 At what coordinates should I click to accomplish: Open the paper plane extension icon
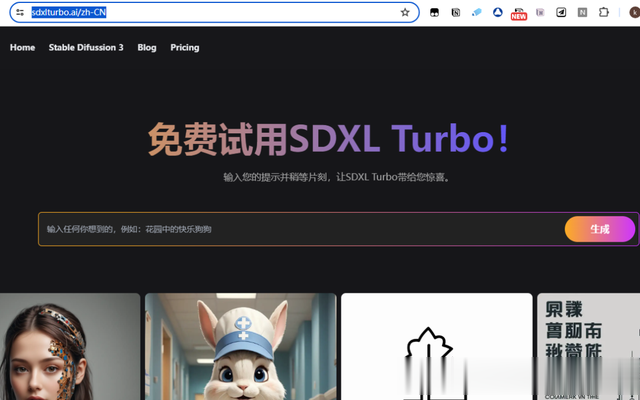(x=561, y=13)
